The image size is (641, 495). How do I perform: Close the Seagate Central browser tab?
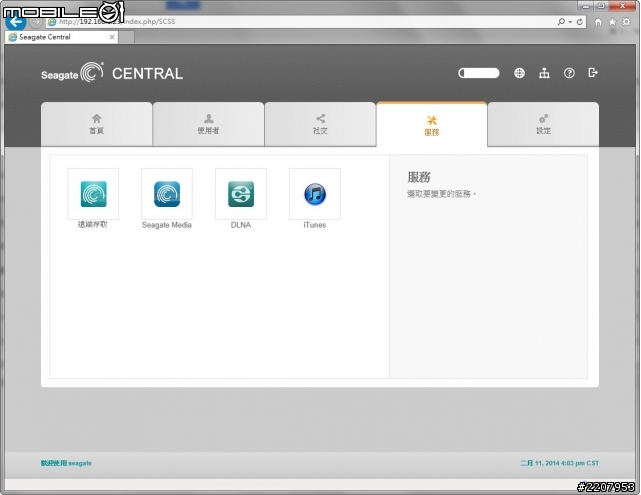[x=112, y=37]
